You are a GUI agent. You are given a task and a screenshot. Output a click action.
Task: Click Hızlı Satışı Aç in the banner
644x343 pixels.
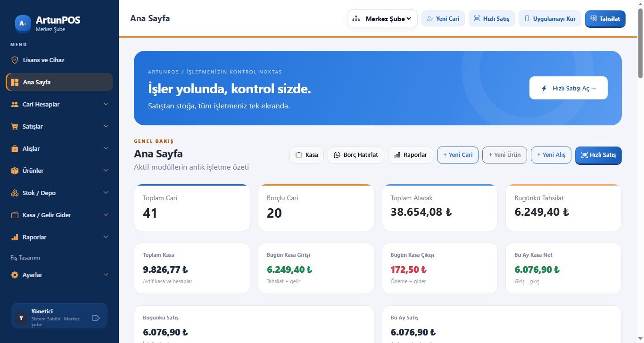569,88
